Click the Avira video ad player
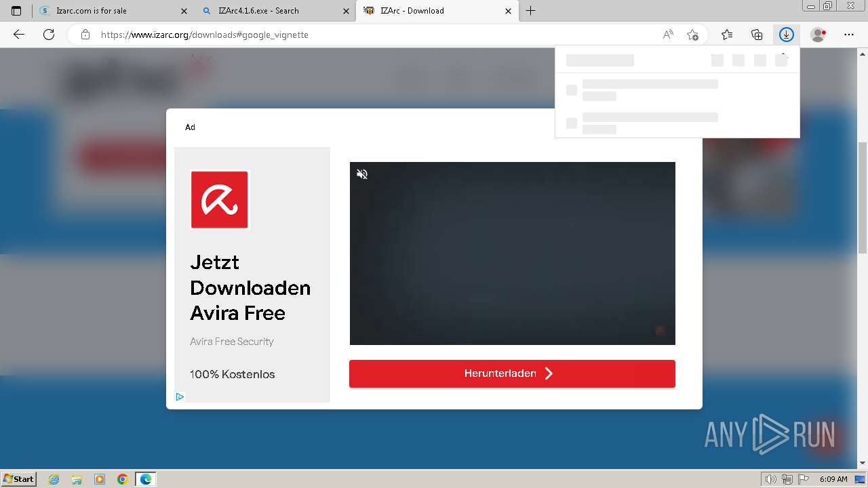Viewport: 868px width, 488px height. point(513,253)
